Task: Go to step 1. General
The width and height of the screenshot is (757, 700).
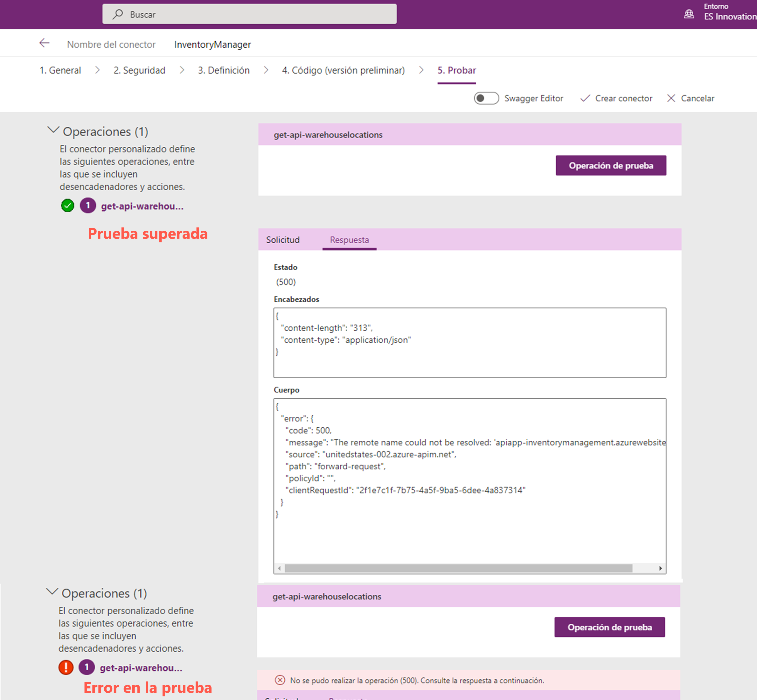Action: (60, 70)
